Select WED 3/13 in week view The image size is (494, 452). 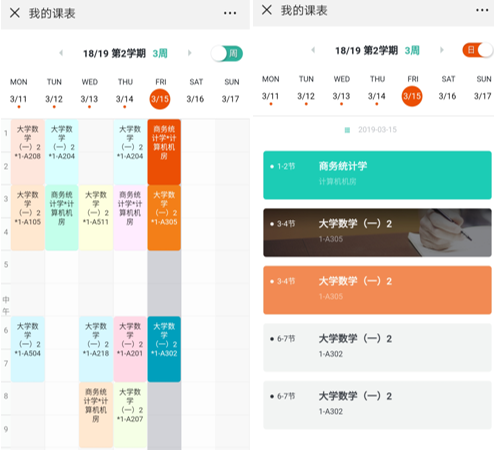pos(89,92)
